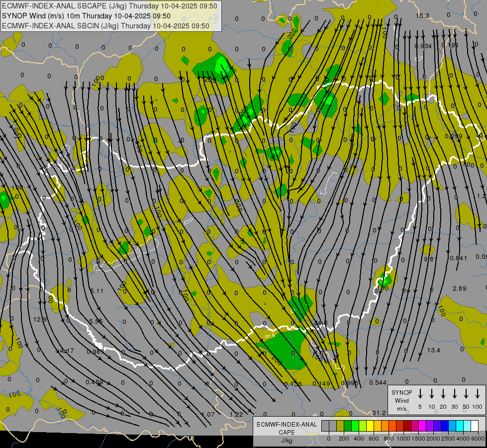Click the 0.136 value on the map
This screenshot has width=487, height=448.
293,384
